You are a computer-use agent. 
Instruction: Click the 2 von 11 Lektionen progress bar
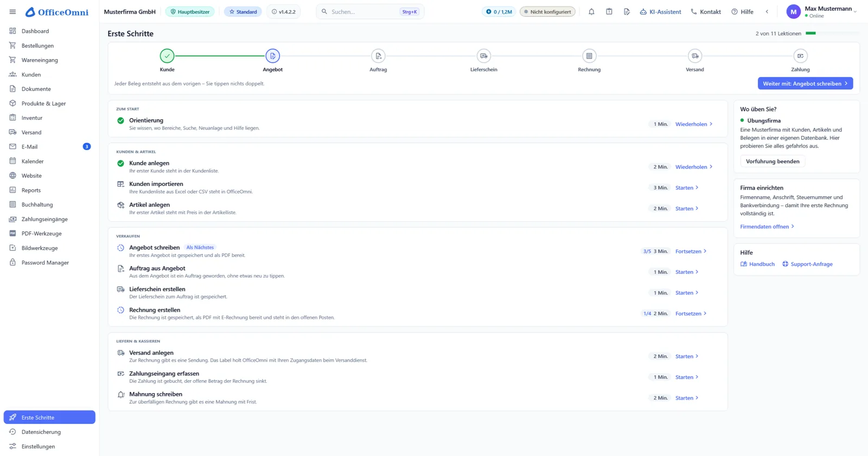[x=832, y=33]
